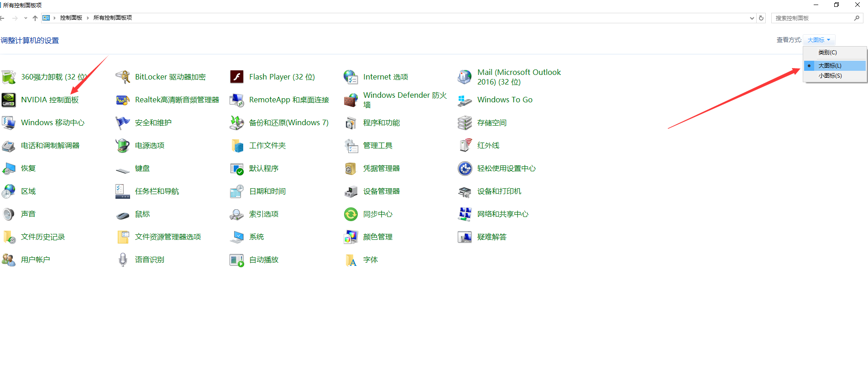This screenshot has height=381, width=868.
Task: Click the 所有控制面板项 breadcrumb
Action: point(113,18)
